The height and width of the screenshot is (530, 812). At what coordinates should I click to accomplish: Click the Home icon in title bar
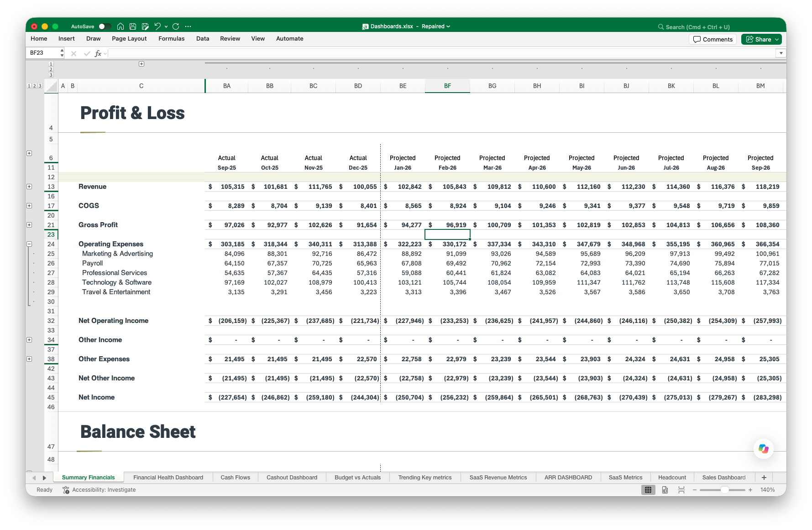(x=120, y=26)
